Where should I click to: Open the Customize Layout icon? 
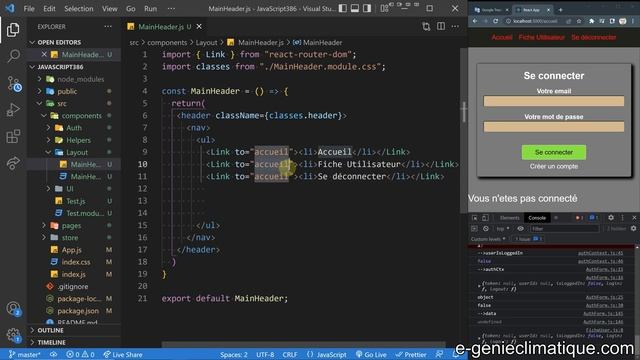coord(384,9)
